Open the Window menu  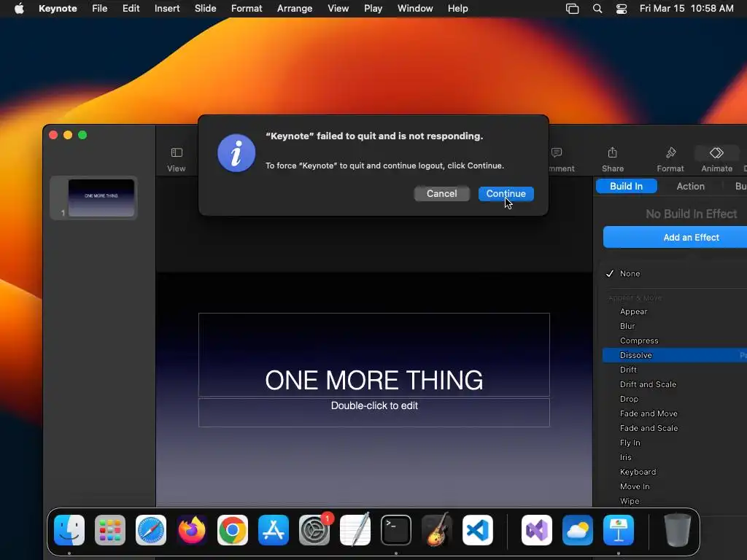tap(415, 9)
